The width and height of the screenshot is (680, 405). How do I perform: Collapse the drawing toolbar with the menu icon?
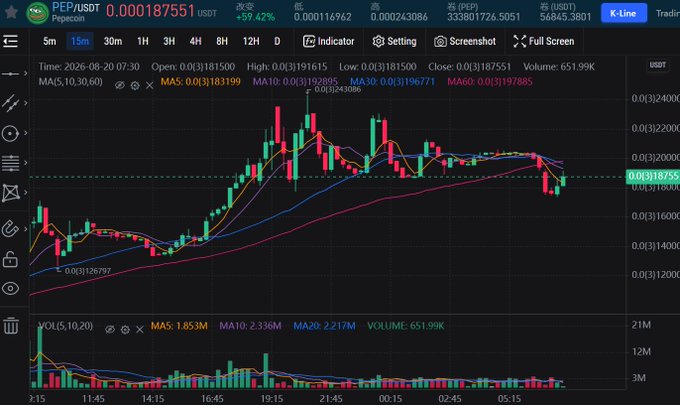(x=10, y=41)
